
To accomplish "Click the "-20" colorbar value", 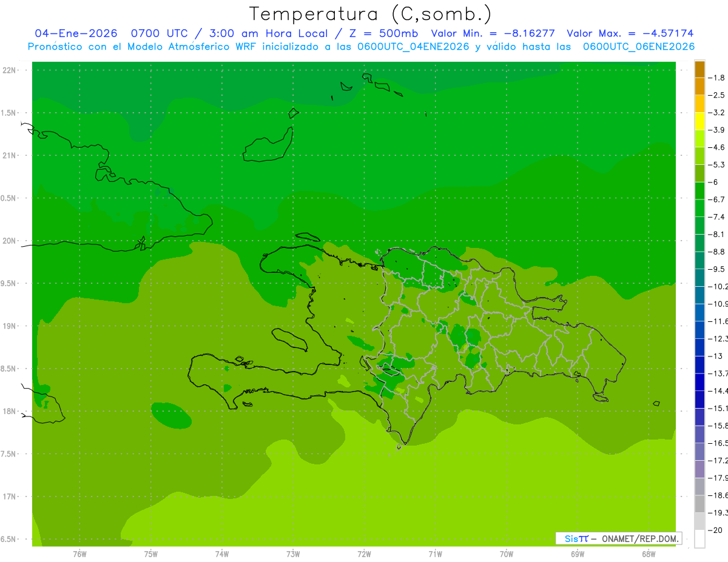I will coord(715,530).
